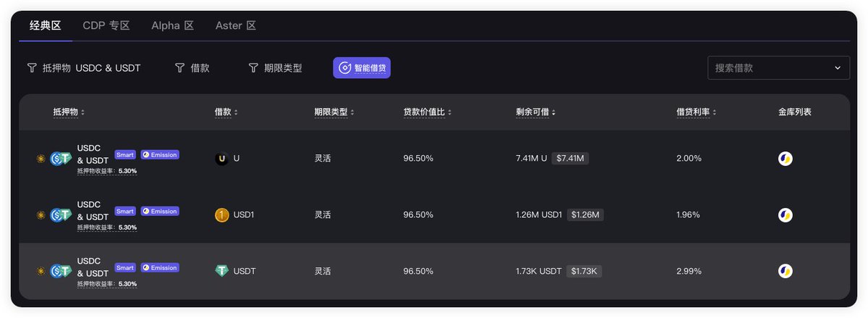
Task: Click the funnel icon beside 借款 filter
Action: [x=179, y=68]
